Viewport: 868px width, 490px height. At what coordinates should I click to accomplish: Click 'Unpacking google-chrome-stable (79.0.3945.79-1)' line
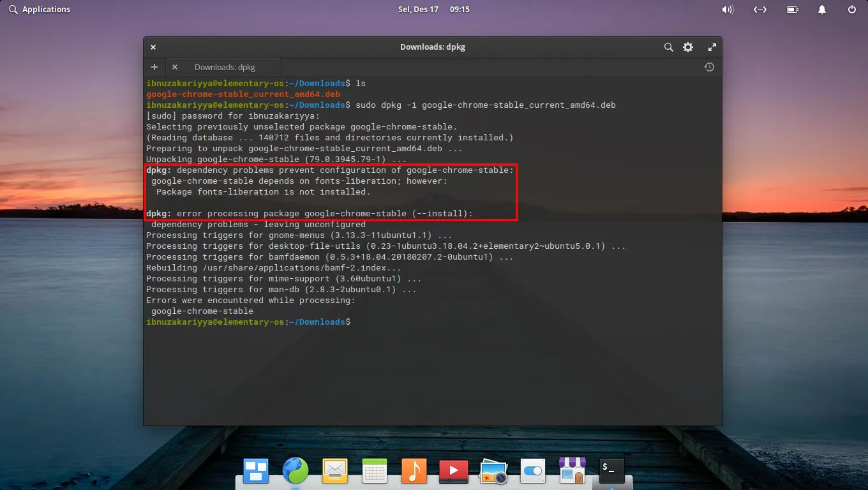tap(276, 160)
